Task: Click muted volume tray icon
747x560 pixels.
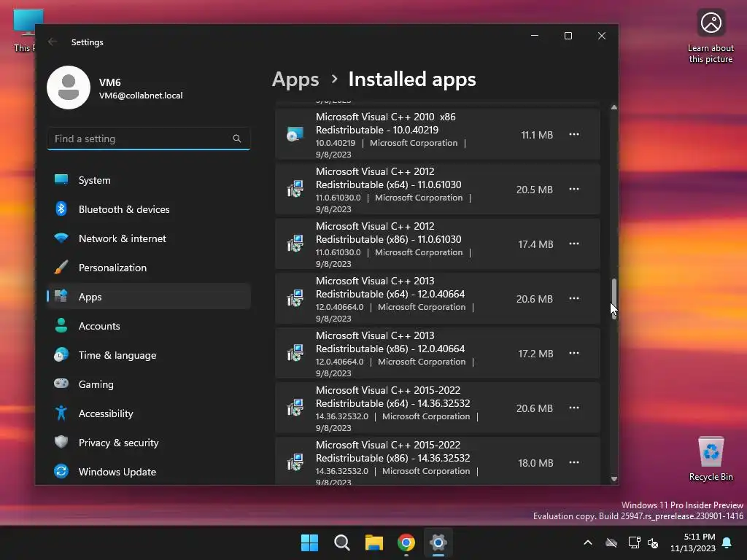Action: (653, 542)
